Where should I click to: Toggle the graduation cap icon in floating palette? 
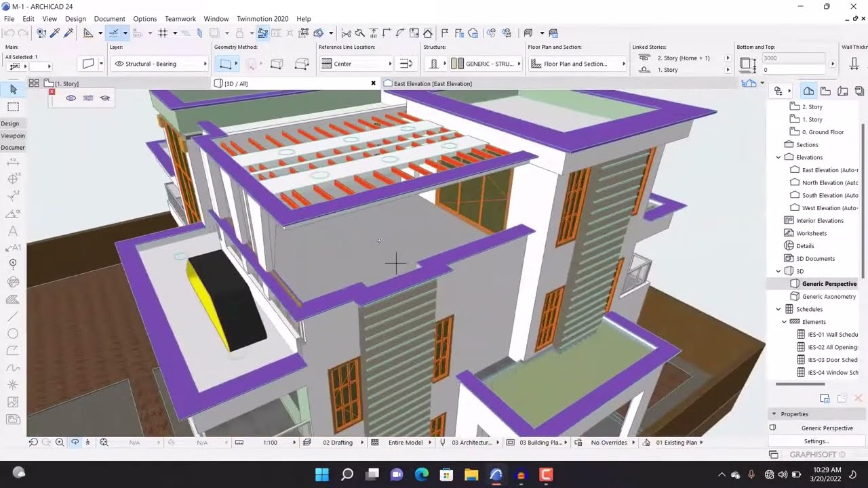point(105,98)
